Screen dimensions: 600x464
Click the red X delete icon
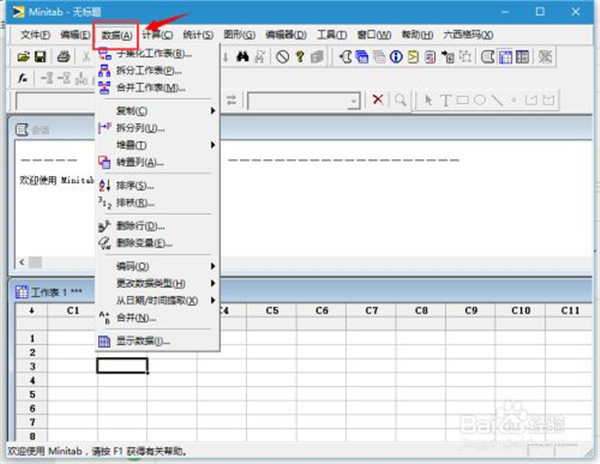[378, 100]
